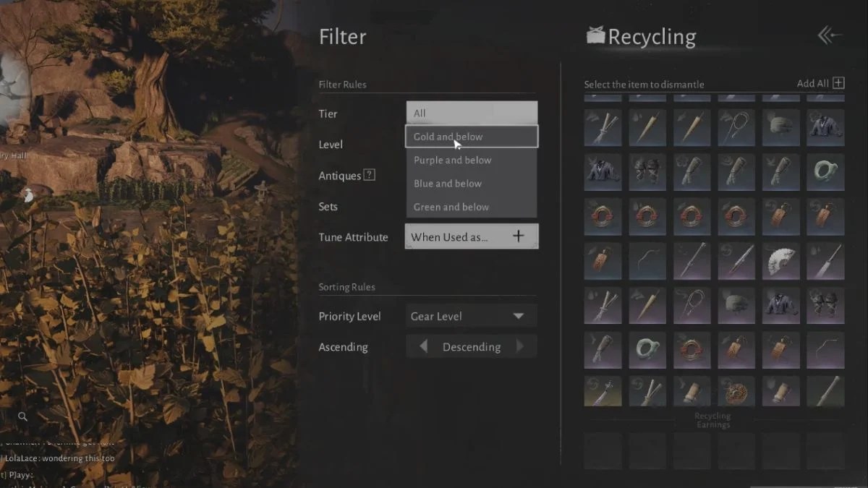868x488 pixels.
Task: Select the bow ending the jade ring row
Action: [825, 350]
